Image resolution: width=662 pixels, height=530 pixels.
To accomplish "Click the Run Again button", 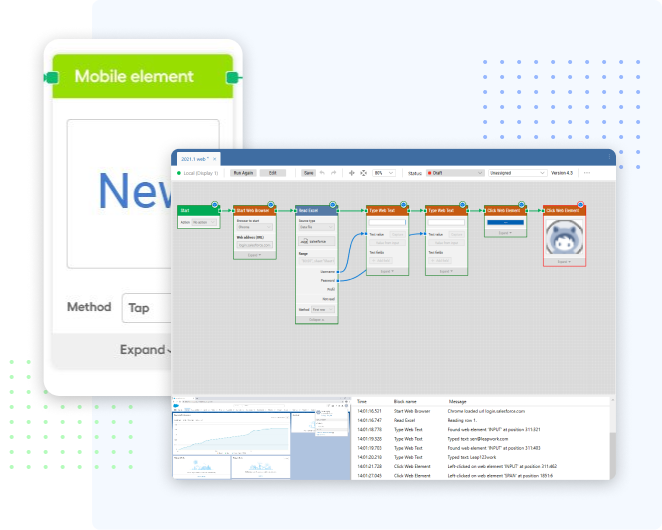I will click(x=243, y=173).
